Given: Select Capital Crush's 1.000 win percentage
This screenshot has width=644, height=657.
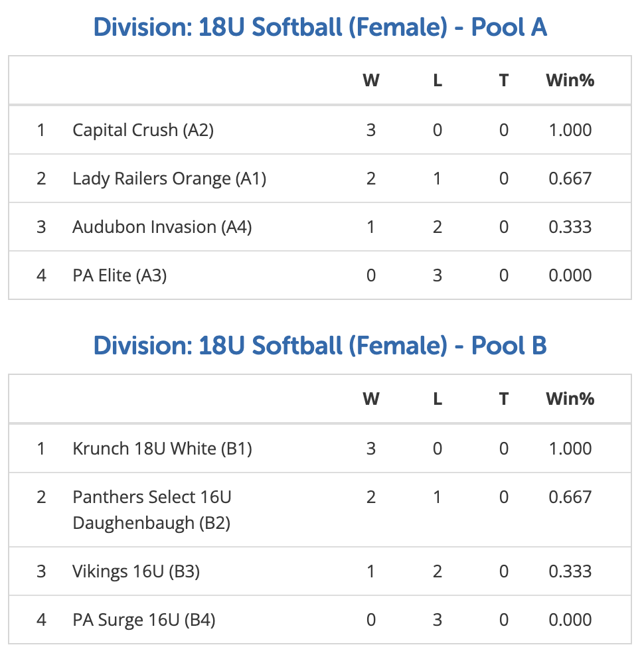Looking at the screenshot, I should pos(570,130).
